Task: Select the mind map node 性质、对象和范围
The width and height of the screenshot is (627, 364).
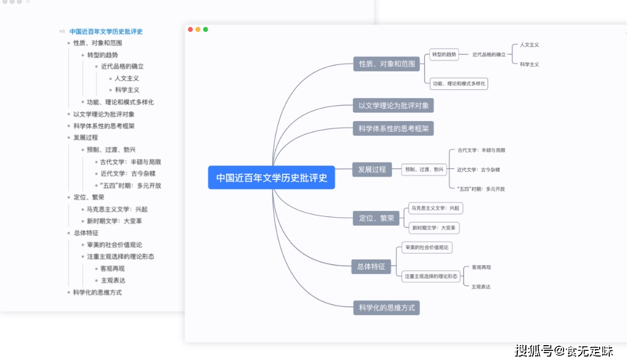Action: (x=387, y=64)
